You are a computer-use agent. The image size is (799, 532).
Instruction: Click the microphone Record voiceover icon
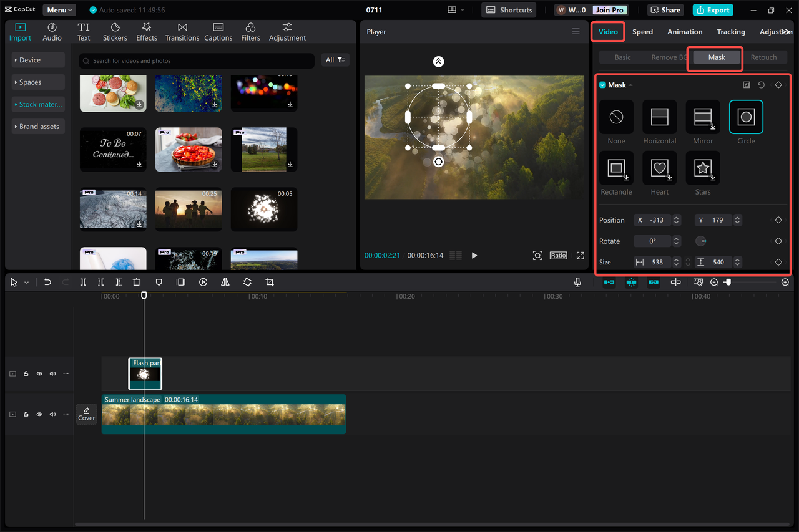coord(577,283)
